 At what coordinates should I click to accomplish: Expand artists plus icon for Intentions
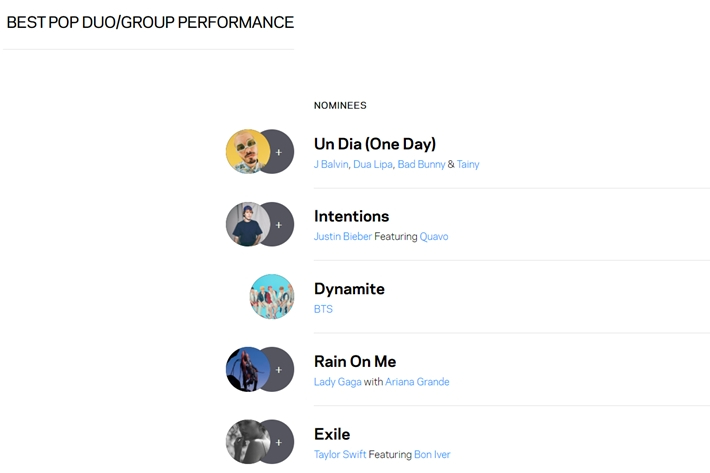(x=278, y=225)
